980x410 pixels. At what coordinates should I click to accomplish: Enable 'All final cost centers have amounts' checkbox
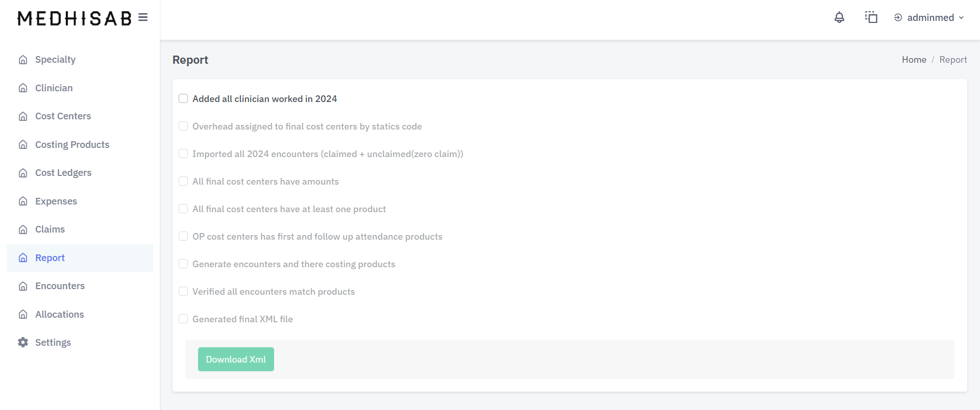183,181
